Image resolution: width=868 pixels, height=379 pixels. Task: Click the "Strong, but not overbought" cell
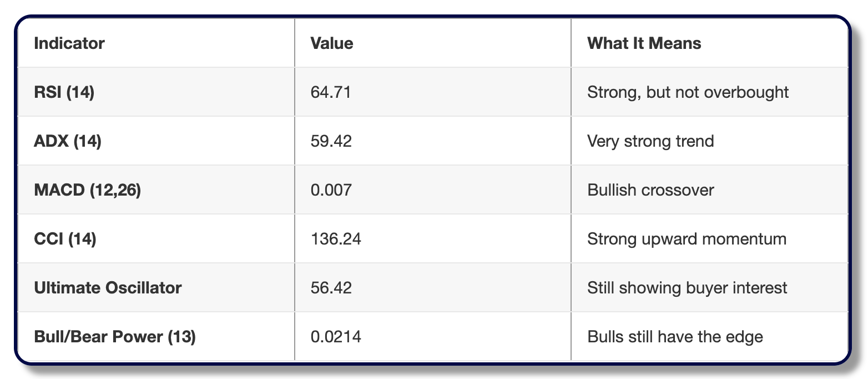pyautogui.click(x=688, y=92)
